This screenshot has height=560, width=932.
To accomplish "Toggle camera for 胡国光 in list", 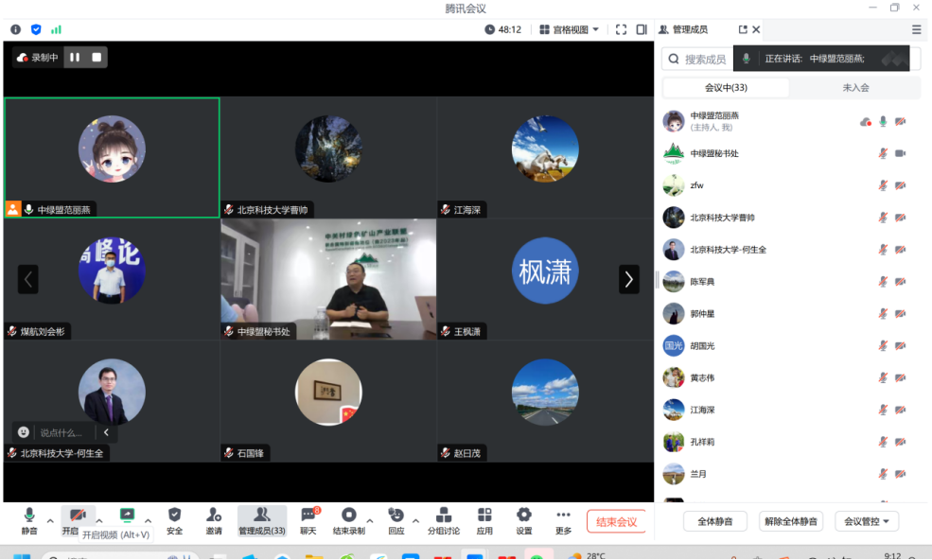I will point(901,346).
